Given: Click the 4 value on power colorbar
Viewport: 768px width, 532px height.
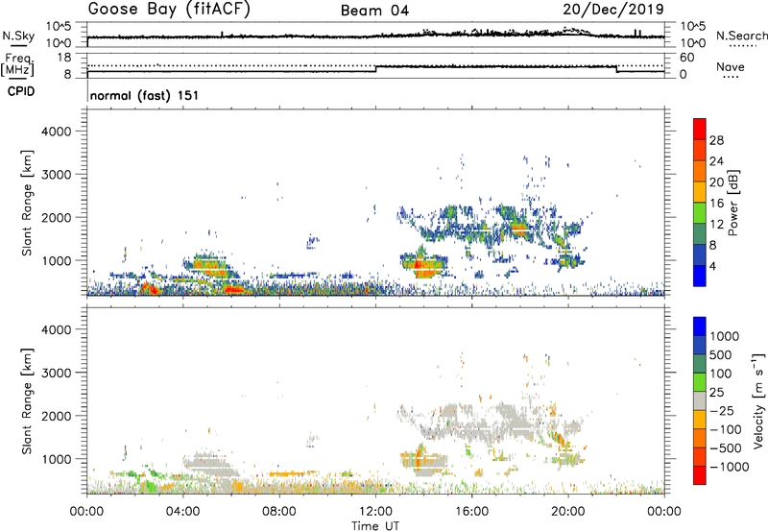Looking at the screenshot, I should [713, 266].
